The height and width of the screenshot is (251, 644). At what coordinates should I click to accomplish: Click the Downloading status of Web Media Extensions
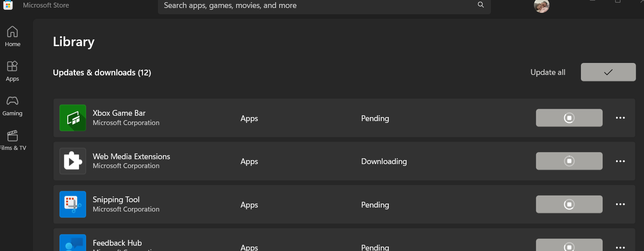384,161
